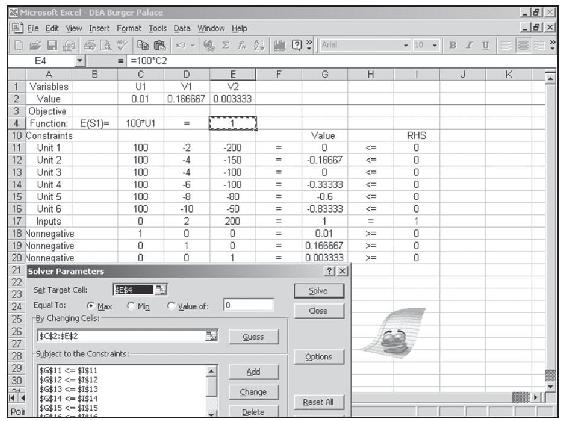Image resolution: width=566 pixels, height=421 pixels.
Task: Open the Edit menu
Action: pos(52,28)
